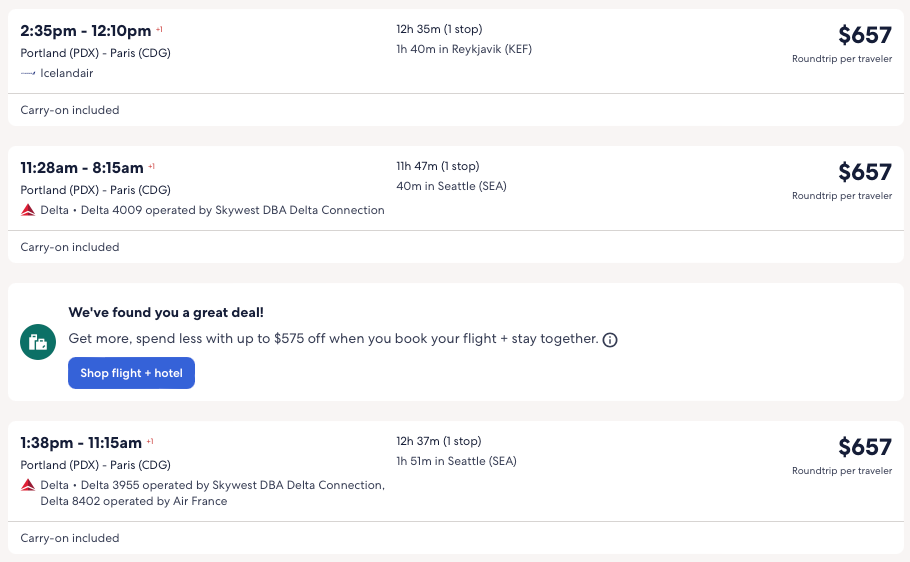Click the $657 price on 1:38pm flight
Viewport: 910px width, 562px height.
tap(864, 448)
